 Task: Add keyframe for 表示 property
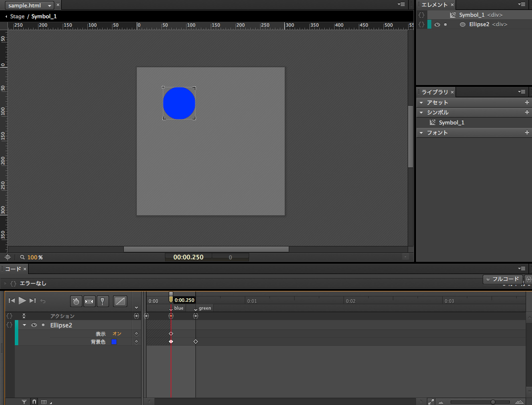136,334
